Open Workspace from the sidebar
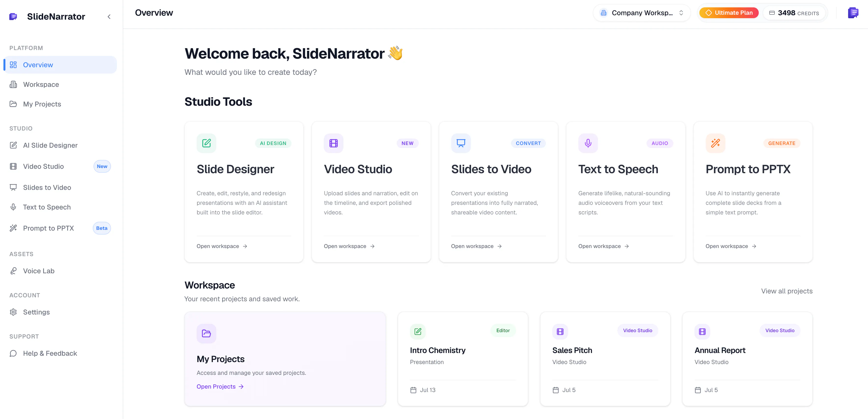Screen dimensions: 868x419 point(60,85)
